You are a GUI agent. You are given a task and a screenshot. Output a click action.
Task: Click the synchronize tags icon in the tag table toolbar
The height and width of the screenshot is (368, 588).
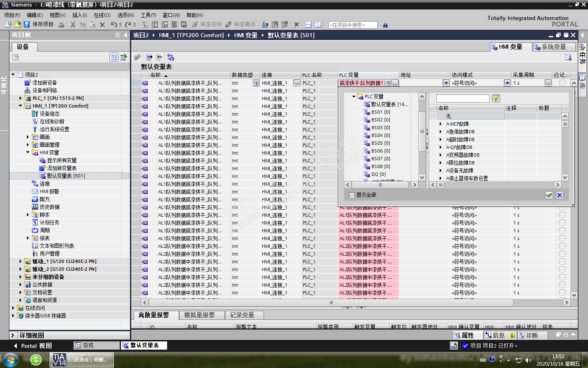171,57
